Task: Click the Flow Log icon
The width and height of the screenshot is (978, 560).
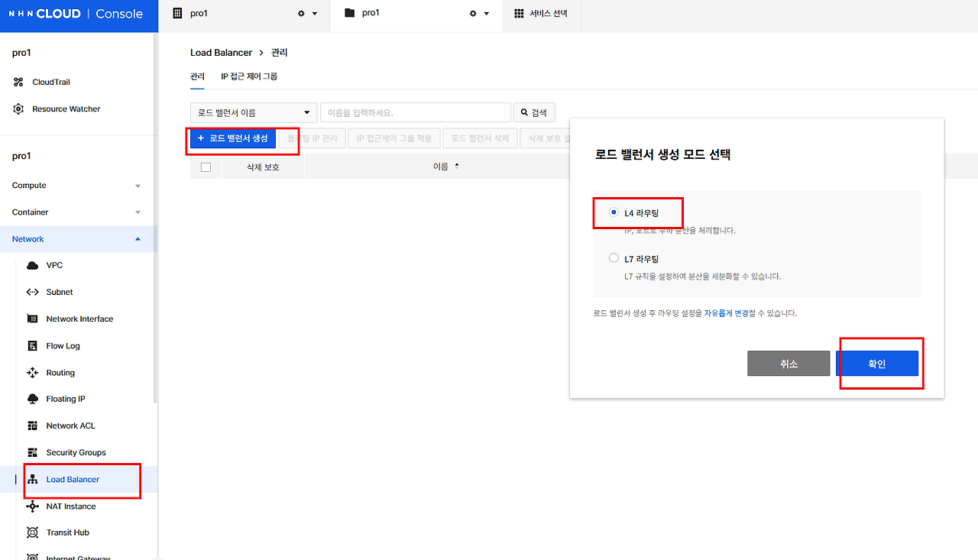Action: 32,346
